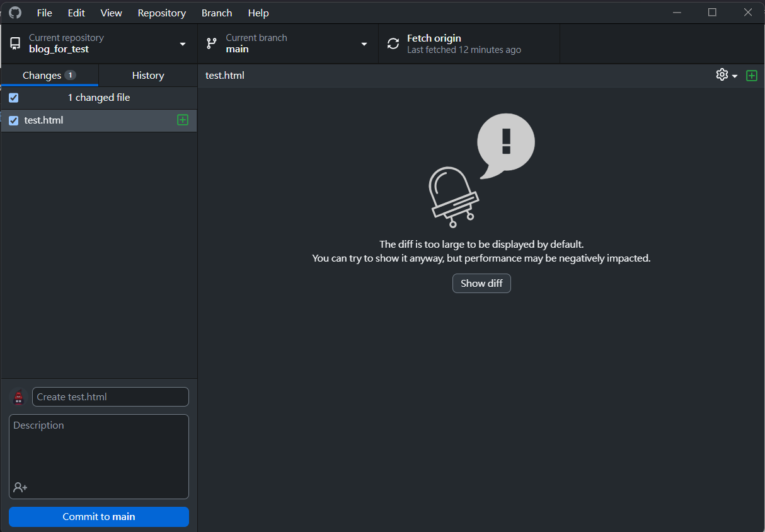Toggle the select-all changed files checkbox
The width and height of the screenshot is (765, 532).
[14, 98]
